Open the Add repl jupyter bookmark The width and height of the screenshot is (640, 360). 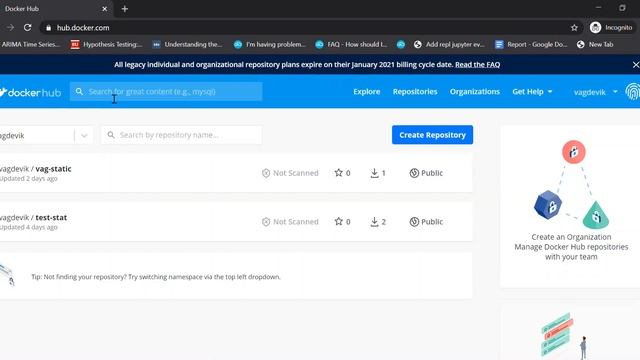point(449,44)
